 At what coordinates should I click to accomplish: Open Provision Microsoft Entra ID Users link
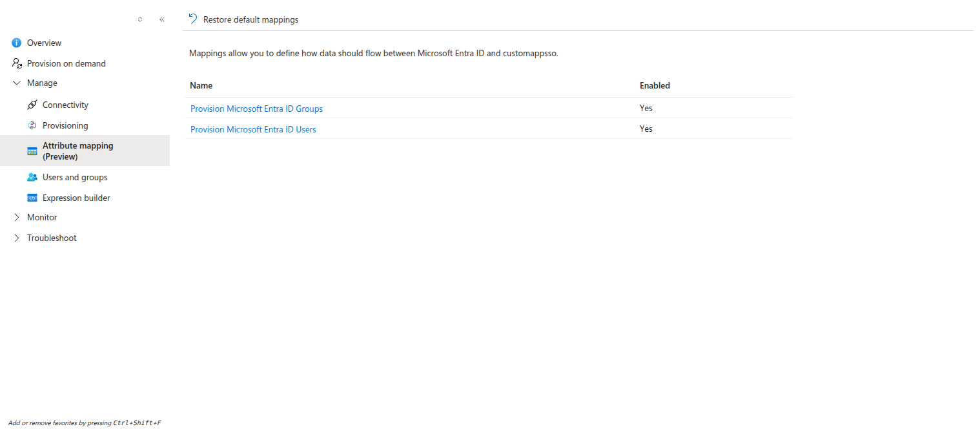(x=253, y=129)
